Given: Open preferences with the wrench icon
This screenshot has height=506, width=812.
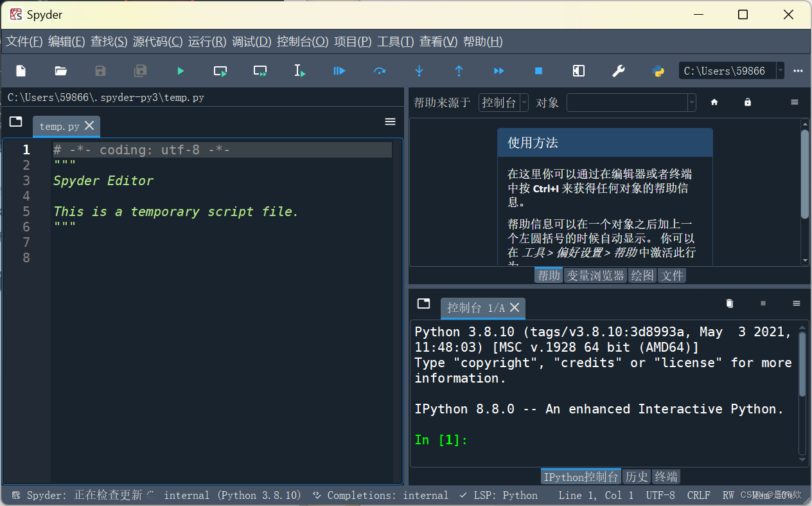Looking at the screenshot, I should [619, 71].
